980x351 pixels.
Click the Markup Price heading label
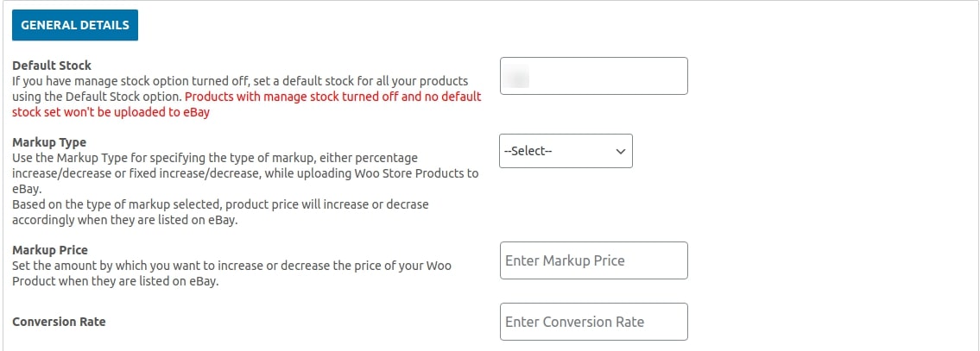pyautogui.click(x=50, y=251)
